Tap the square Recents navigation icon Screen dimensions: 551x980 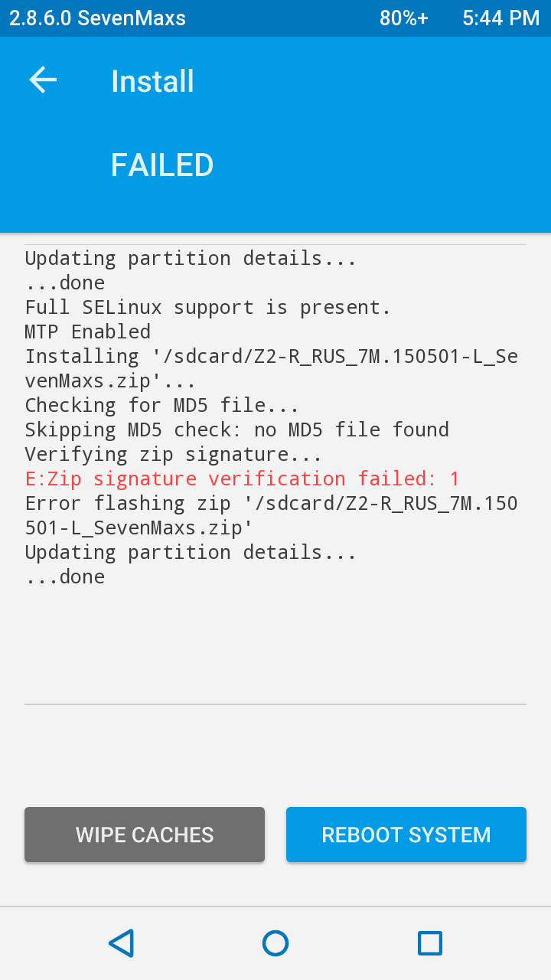[430, 943]
